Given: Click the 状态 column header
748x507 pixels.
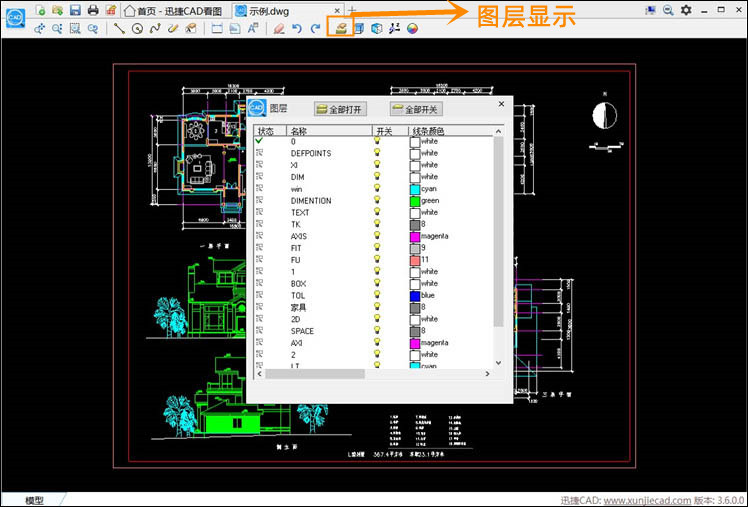Looking at the screenshot, I should click(270, 131).
